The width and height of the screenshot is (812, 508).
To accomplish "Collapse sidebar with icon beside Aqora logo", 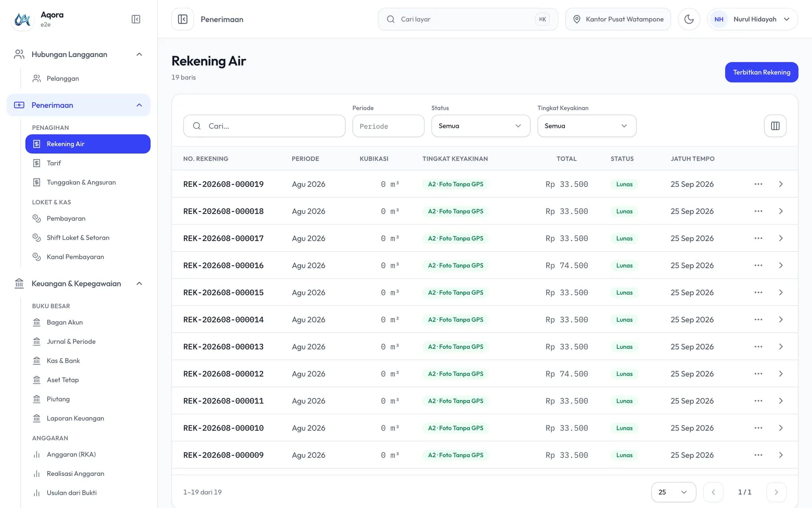I will coord(136,19).
